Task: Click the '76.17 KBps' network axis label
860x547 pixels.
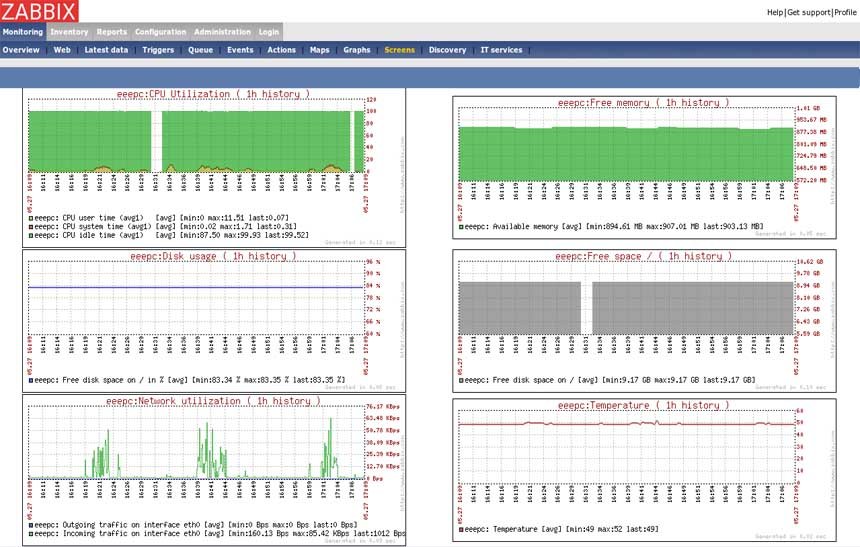Action: pos(382,407)
